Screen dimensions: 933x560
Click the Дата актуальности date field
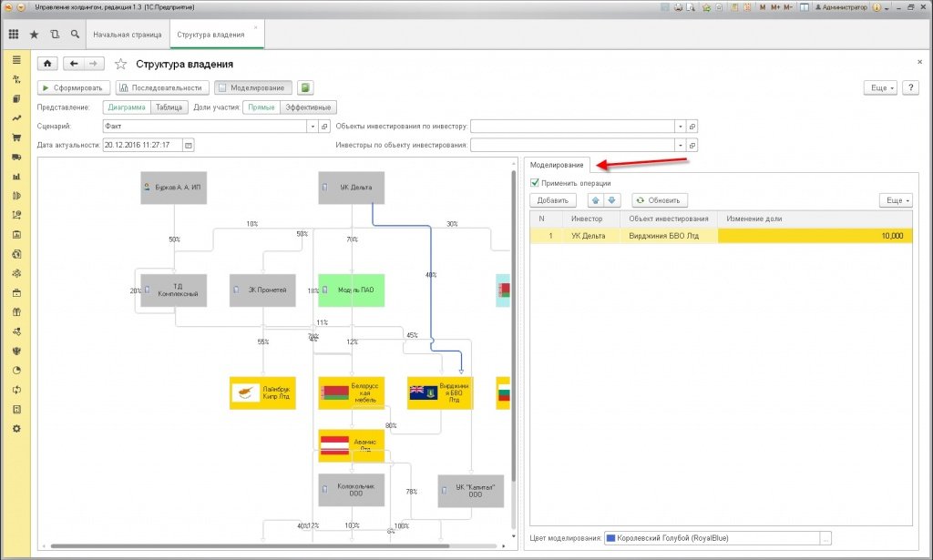coord(143,145)
